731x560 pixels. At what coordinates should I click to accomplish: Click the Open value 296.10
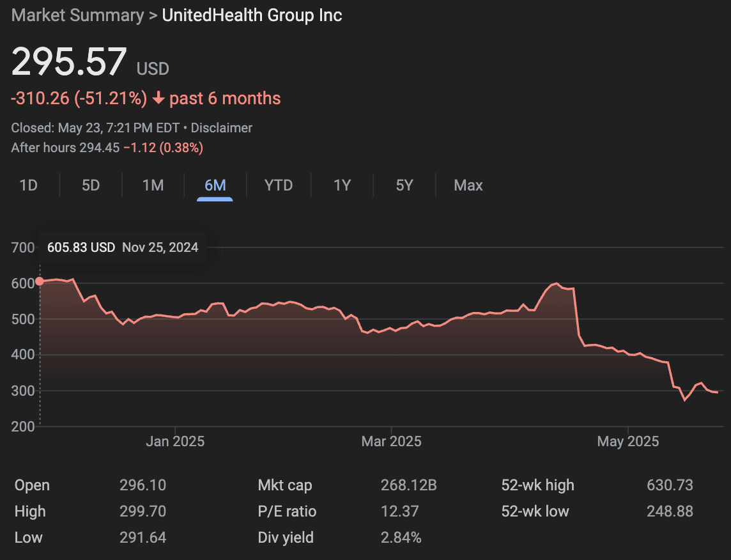[x=142, y=485]
